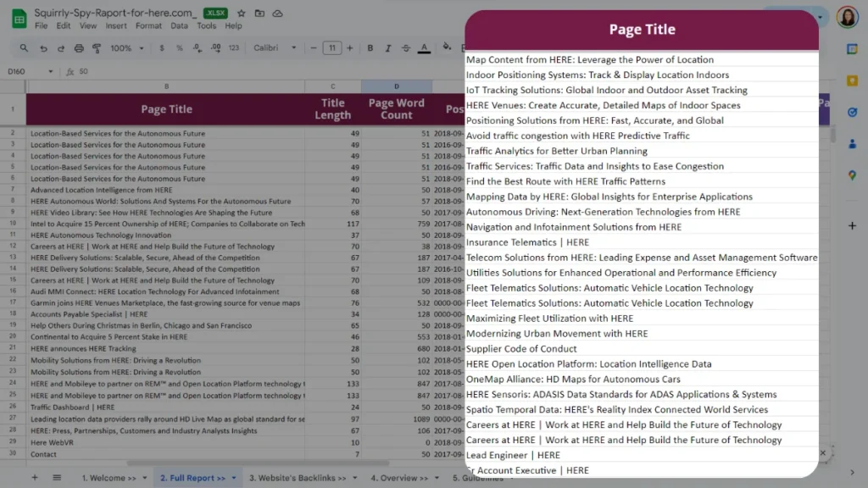868x488 pixels.
Task: Toggle strikethrough formatting
Action: point(405,48)
